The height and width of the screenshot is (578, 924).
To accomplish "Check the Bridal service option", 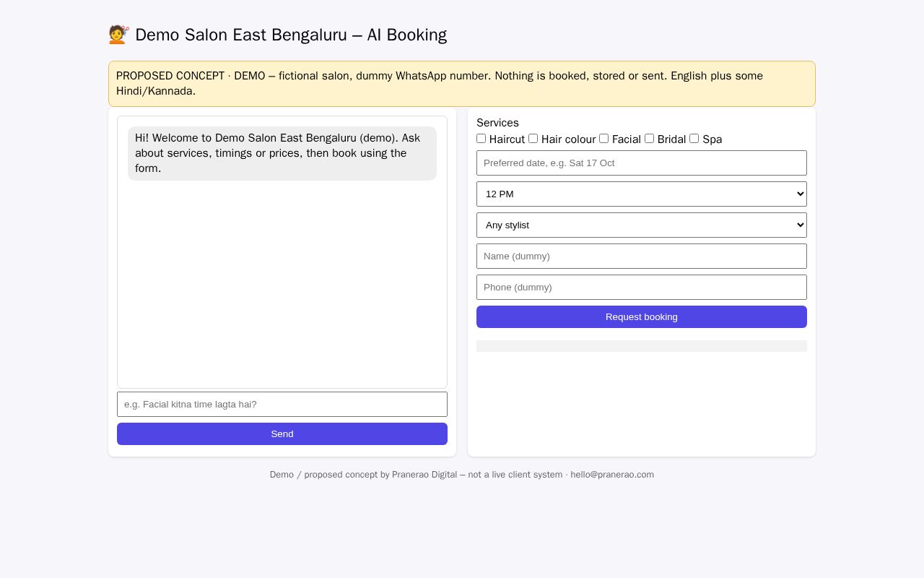I will coord(649,139).
